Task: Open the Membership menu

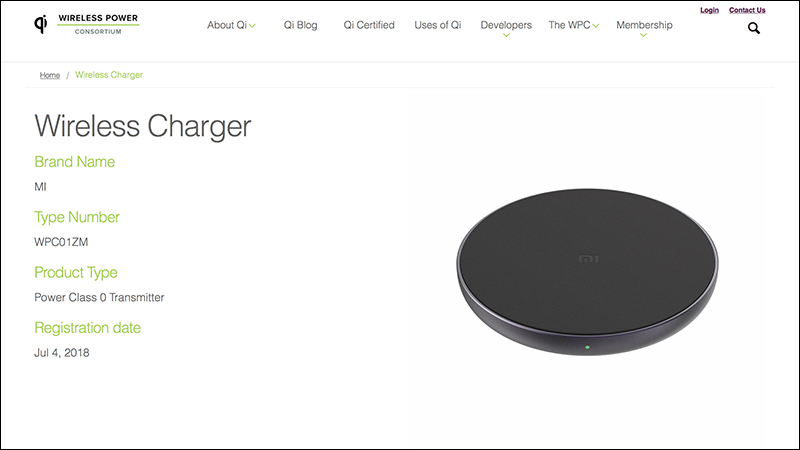Action: tap(644, 25)
